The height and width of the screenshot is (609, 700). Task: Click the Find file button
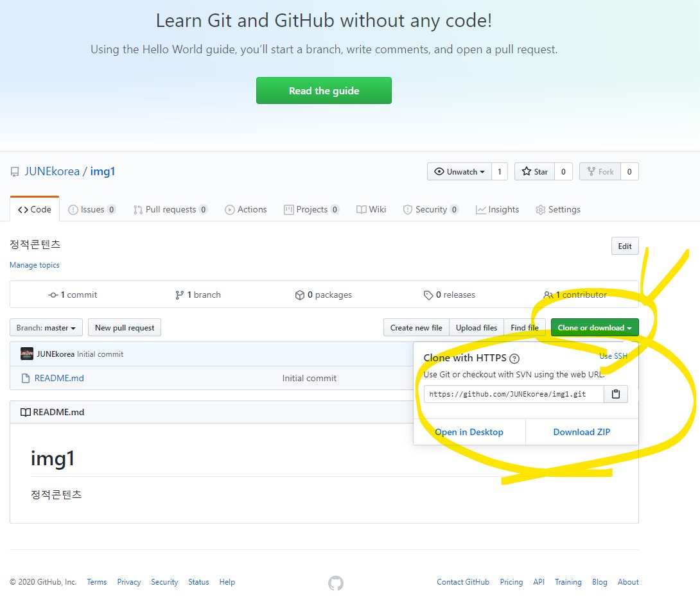click(525, 328)
